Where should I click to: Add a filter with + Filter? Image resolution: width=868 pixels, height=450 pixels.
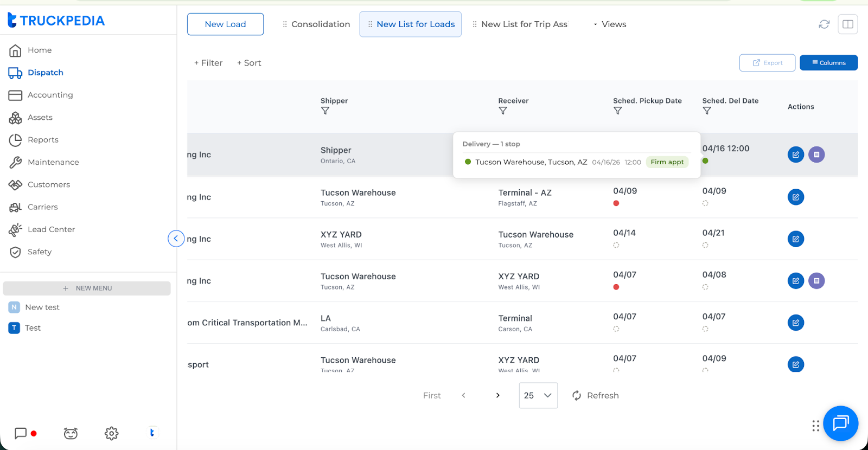pos(208,63)
